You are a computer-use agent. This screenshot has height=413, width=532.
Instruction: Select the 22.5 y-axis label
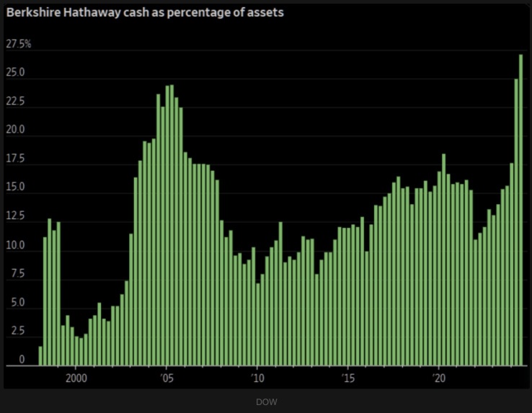coord(17,102)
